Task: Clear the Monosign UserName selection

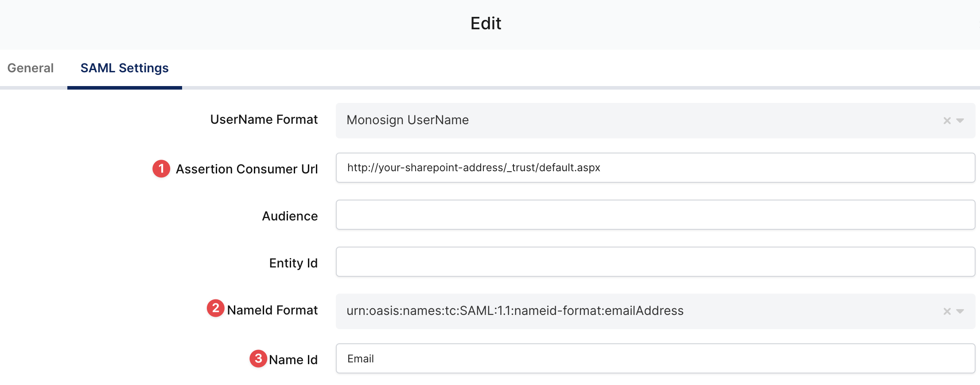Action: [x=947, y=121]
